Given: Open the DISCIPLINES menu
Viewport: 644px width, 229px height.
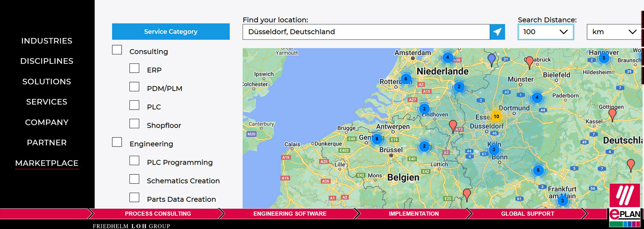Looking at the screenshot, I should click(x=47, y=61).
